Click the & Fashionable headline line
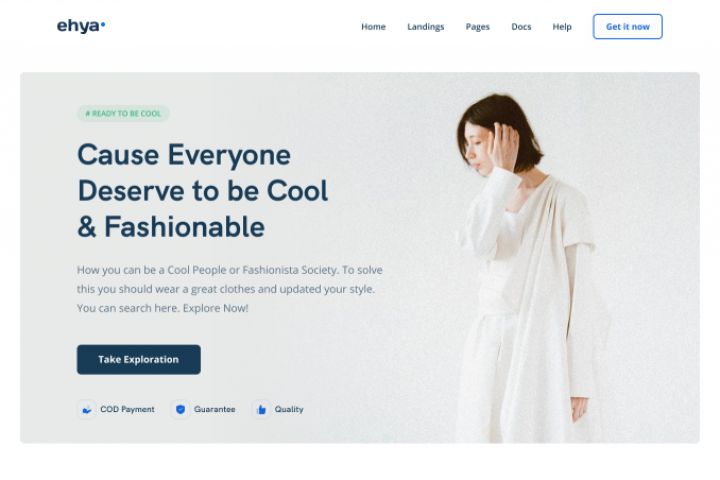Screen dimensions: 720x480 coord(171,227)
